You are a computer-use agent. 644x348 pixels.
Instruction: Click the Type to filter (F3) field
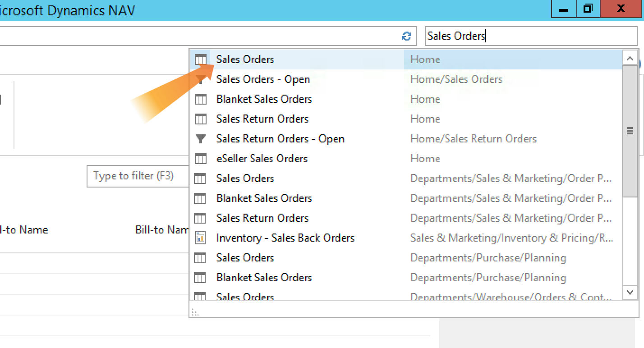pyautogui.click(x=138, y=176)
